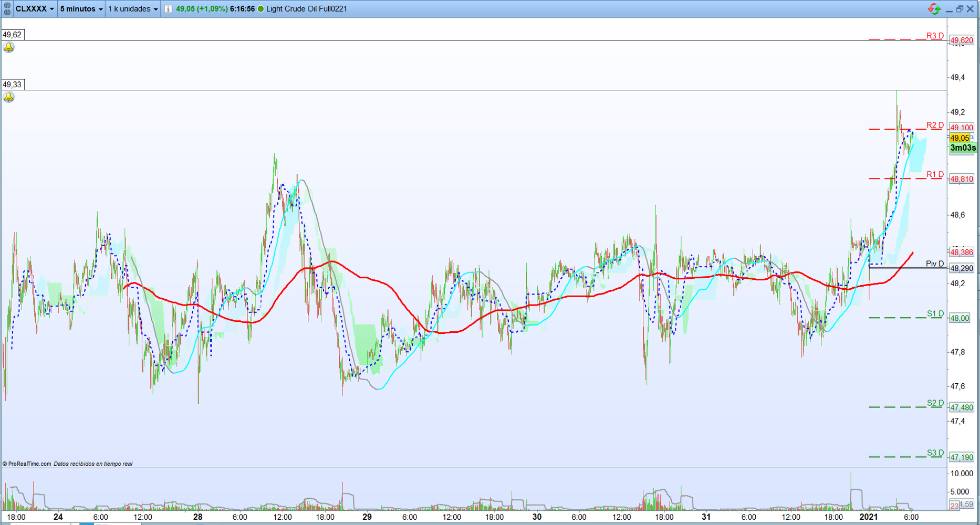Click the Light Crude Oil Full0221 title
The image size is (980, 525).
[307, 9]
